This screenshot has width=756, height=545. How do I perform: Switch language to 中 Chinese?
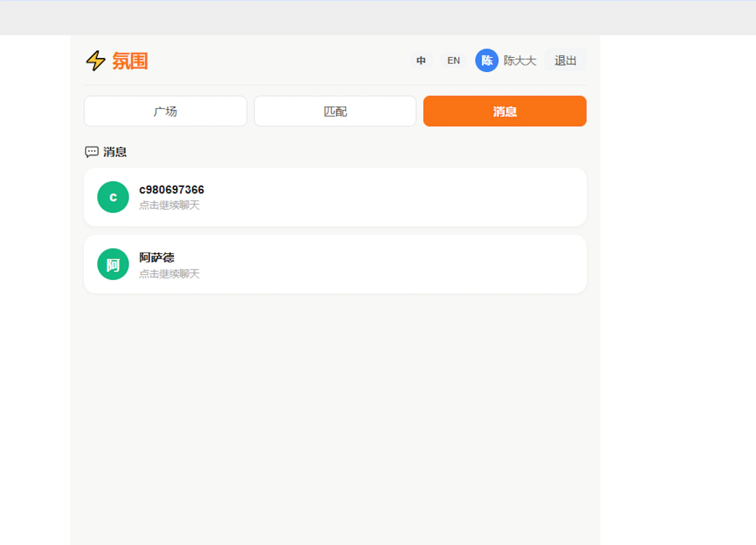coord(421,61)
